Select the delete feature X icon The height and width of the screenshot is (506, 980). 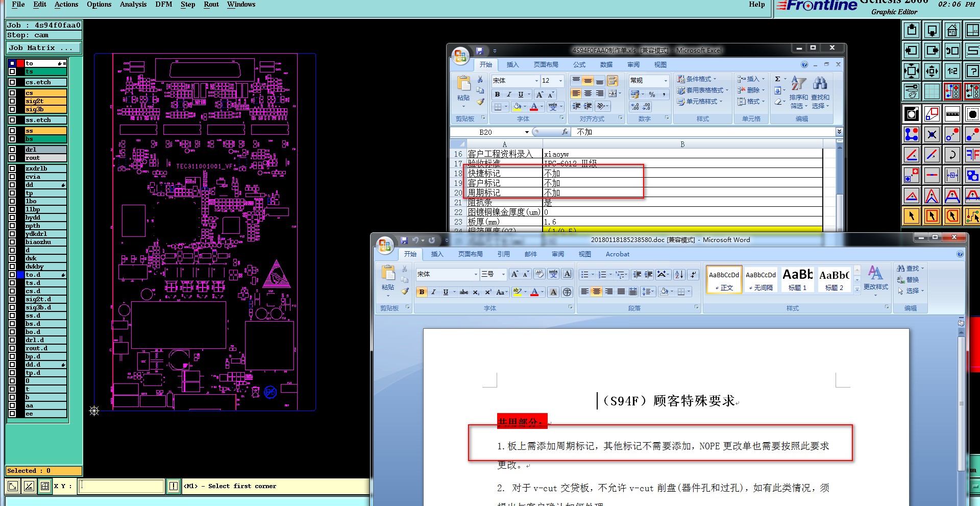click(x=932, y=134)
